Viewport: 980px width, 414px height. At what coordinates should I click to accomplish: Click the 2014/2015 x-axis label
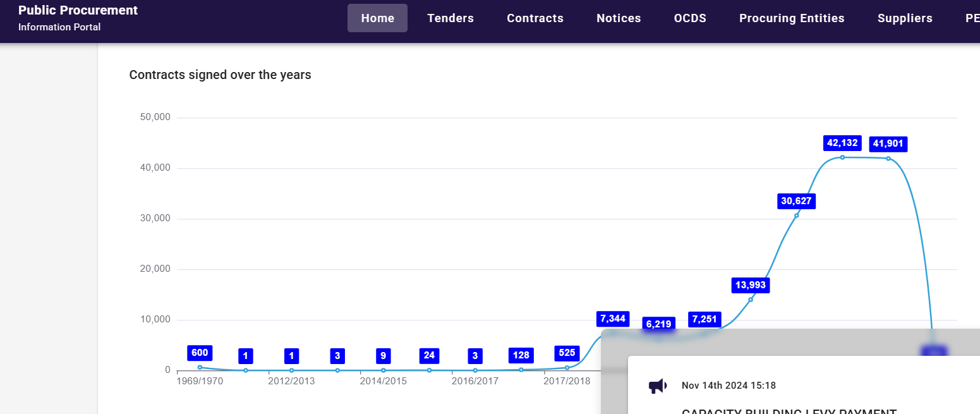[x=383, y=381]
